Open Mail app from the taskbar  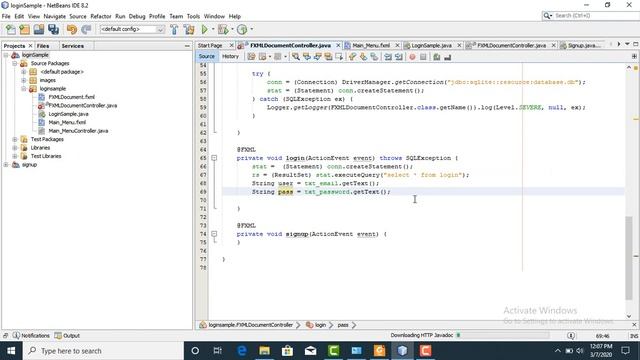tap(310, 351)
